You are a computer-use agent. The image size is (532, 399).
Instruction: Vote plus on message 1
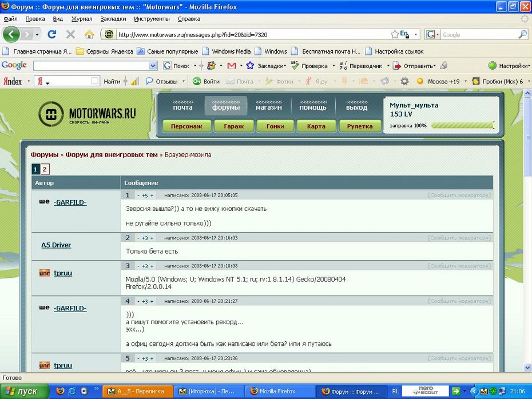click(x=152, y=195)
